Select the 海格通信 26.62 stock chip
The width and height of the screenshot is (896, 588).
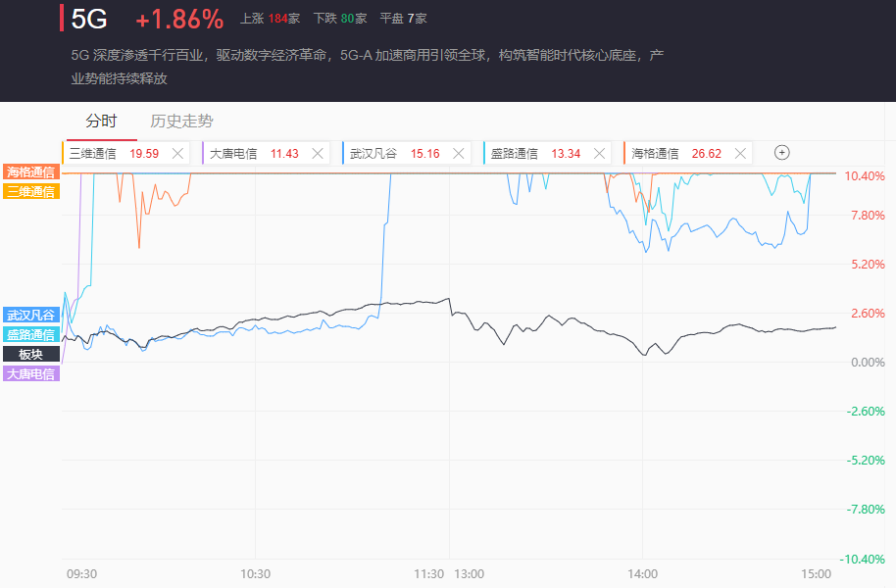pyautogui.click(x=676, y=153)
